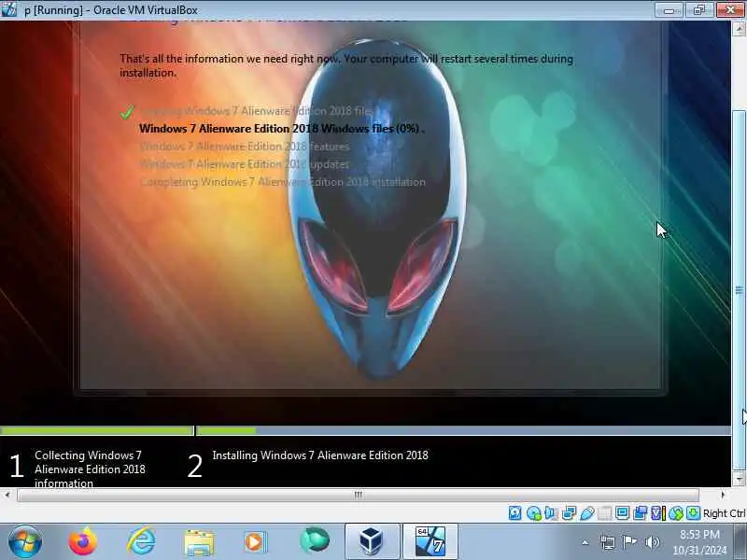This screenshot has width=747, height=560.
Task: Click 'Collecting Windows 7 Alienware Edition 2018 information' label
Action: pyautogui.click(x=90, y=469)
